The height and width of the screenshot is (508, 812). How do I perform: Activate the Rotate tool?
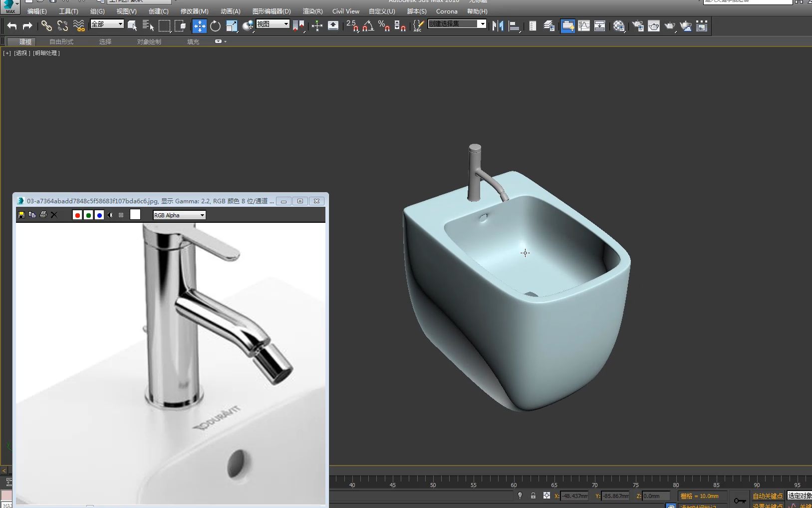(215, 26)
